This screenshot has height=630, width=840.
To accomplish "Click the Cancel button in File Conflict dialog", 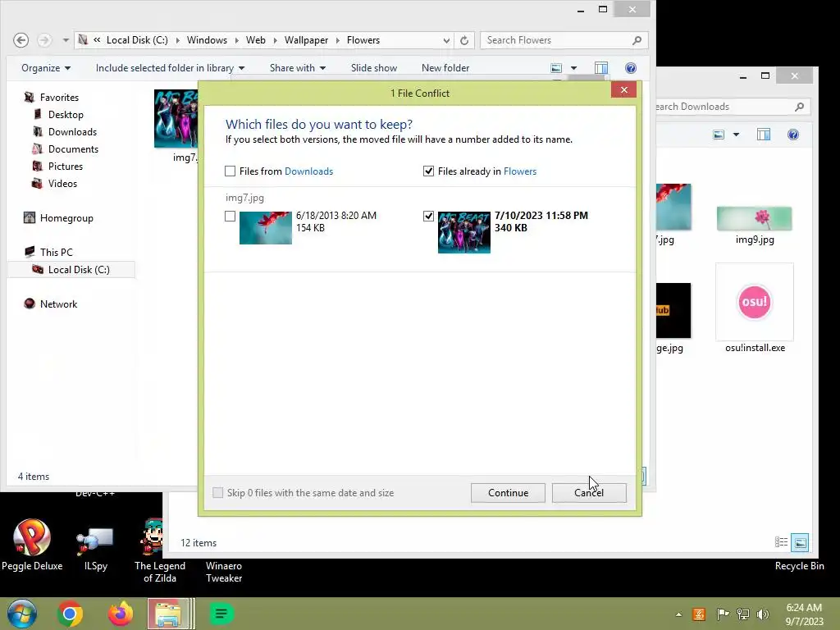I will (589, 493).
